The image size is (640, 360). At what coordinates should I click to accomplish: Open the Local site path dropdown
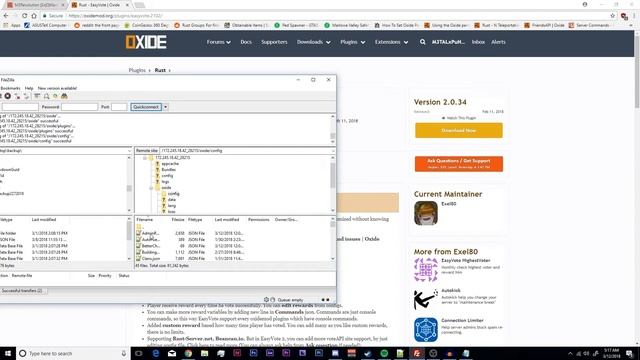(x=129, y=151)
